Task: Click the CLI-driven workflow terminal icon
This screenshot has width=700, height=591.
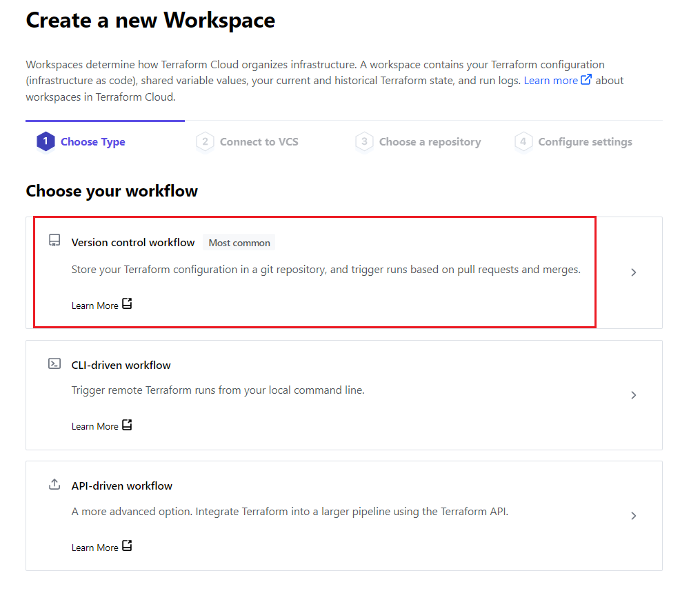Action: (x=54, y=363)
